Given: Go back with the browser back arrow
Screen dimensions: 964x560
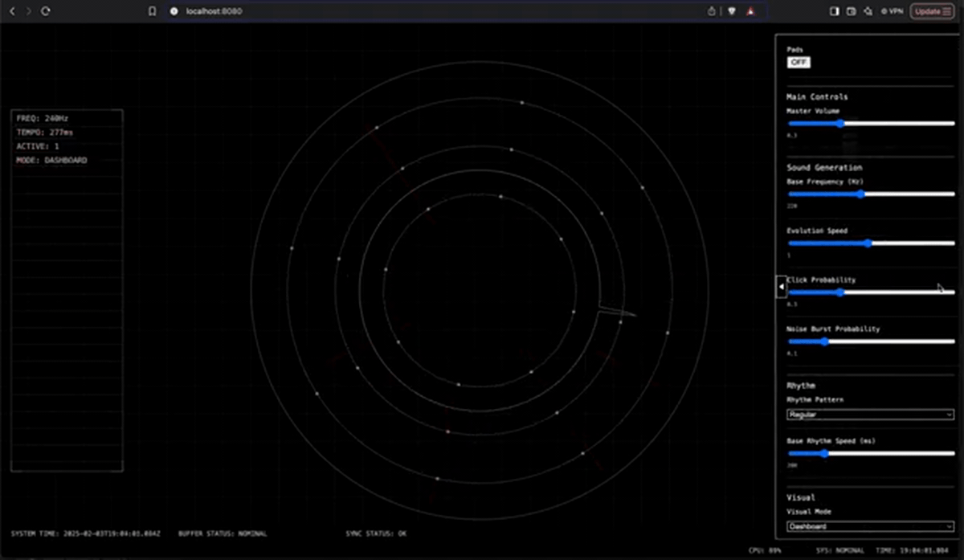Looking at the screenshot, I should [14, 11].
